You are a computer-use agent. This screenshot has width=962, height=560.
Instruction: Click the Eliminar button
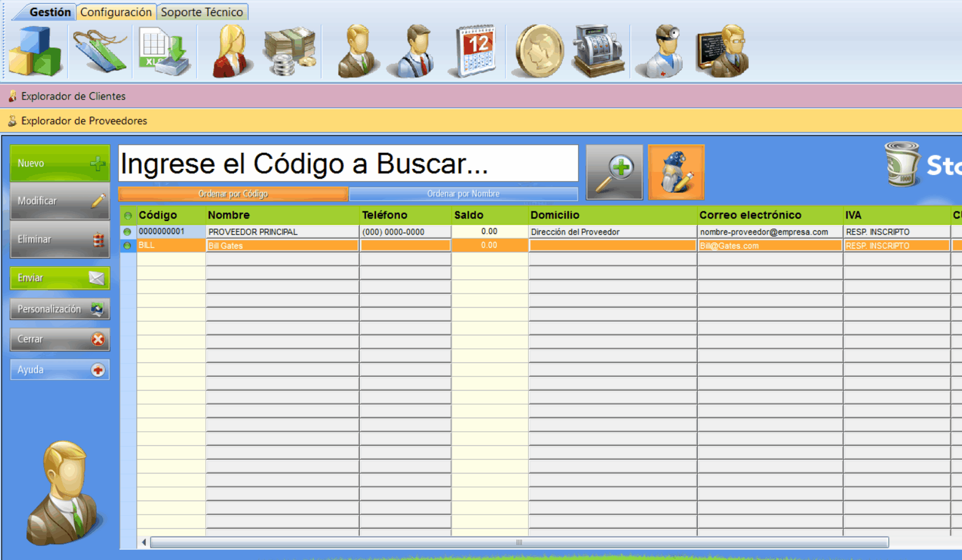click(x=60, y=239)
